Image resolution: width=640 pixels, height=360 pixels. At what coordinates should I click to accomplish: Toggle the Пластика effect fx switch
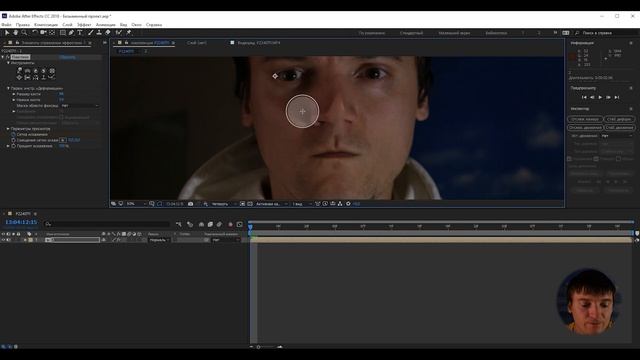pos(7,57)
